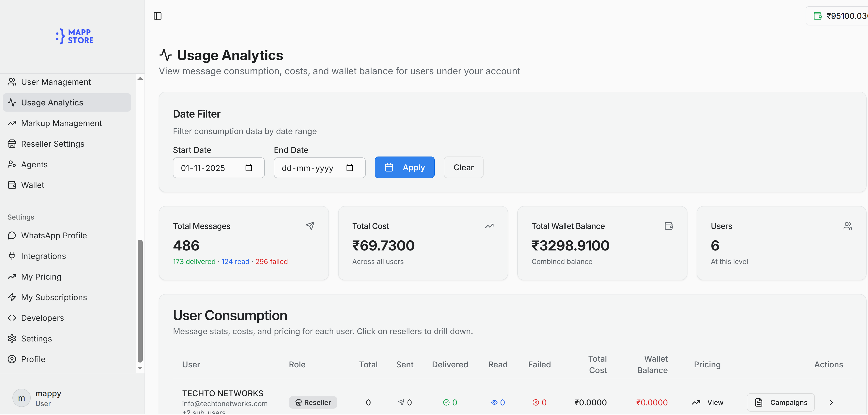The height and width of the screenshot is (415, 868).
Task: Expand TECHTO NETWORKS row via chevron arrow
Action: tap(831, 402)
